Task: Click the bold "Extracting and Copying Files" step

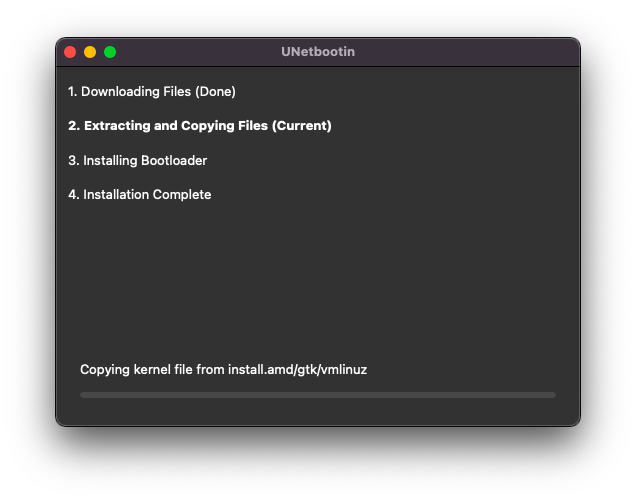Action: (x=200, y=126)
